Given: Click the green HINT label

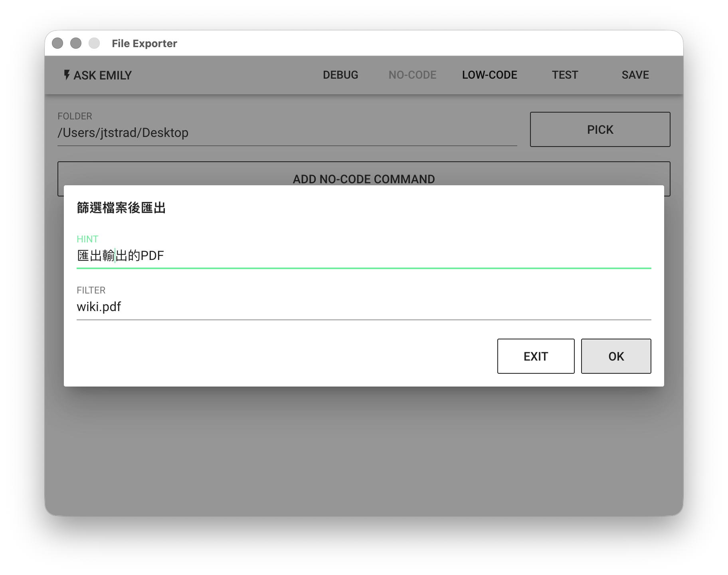Looking at the screenshot, I should tap(87, 239).
